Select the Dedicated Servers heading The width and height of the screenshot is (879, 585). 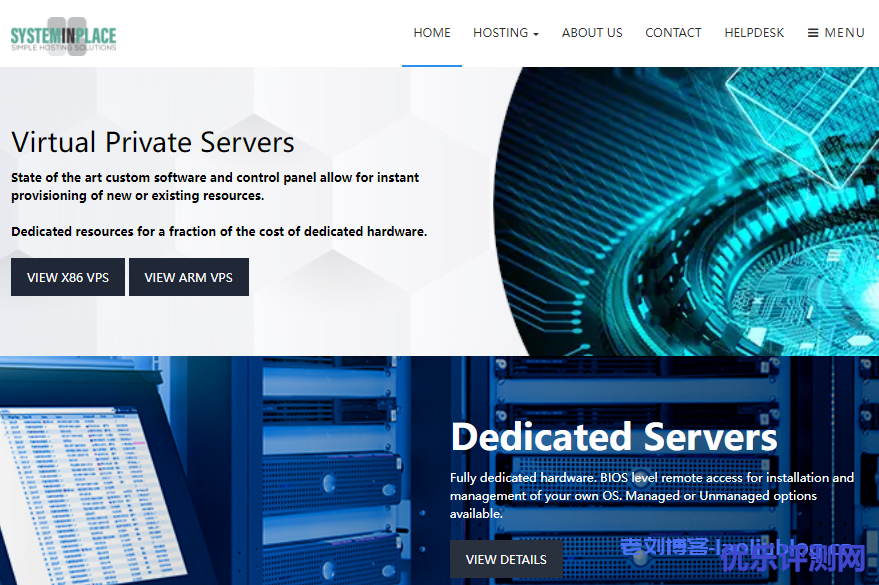point(614,437)
